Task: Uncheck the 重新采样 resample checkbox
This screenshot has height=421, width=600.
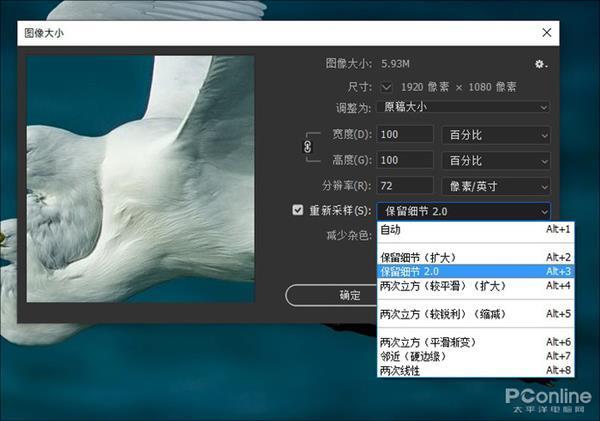Action: pyautogui.click(x=298, y=210)
